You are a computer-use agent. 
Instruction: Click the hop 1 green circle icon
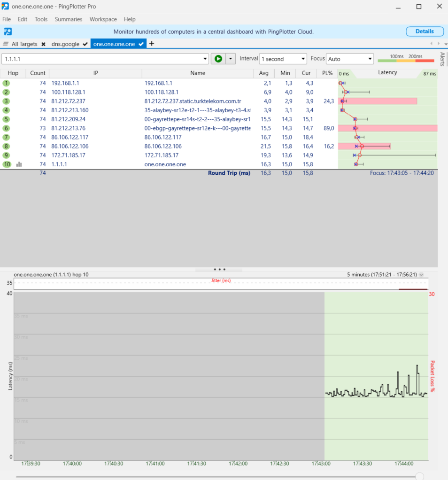click(x=6, y=83)
